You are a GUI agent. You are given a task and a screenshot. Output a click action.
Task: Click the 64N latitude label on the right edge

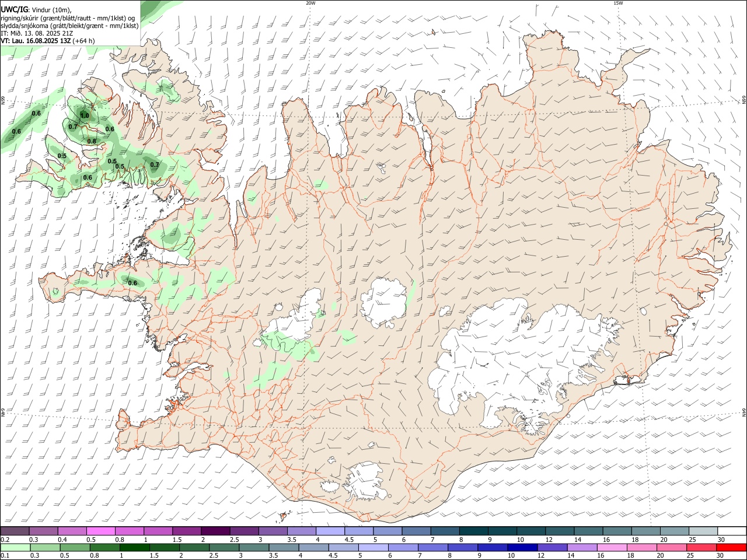[744, 412]
